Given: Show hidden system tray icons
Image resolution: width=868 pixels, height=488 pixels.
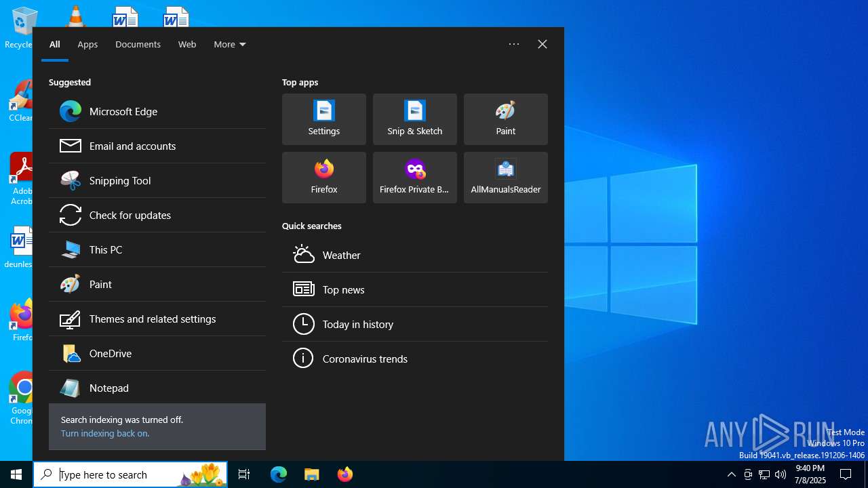Looking at the screenshot, I should tap(731, 474).
